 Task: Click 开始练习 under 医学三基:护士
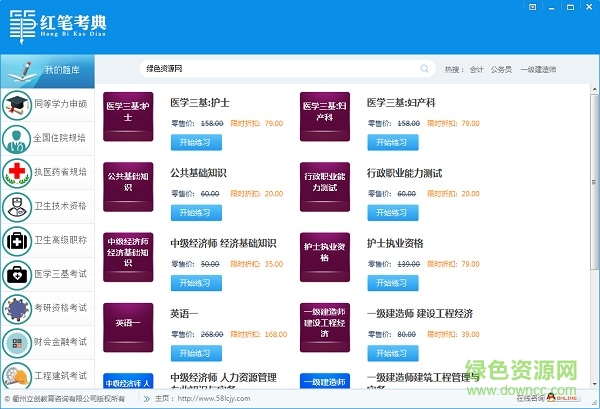pos(196,142)
